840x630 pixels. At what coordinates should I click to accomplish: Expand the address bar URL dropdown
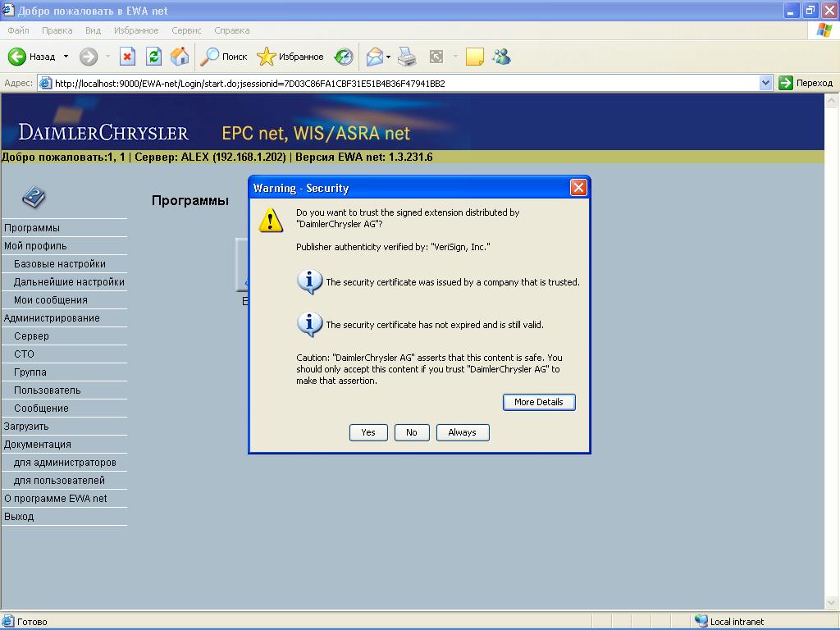pos(765,83)
